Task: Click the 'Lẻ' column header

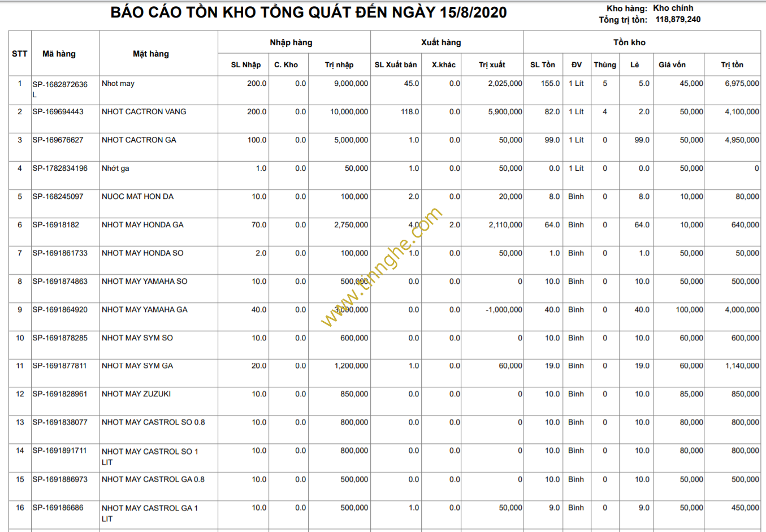Action: (635, 65)
